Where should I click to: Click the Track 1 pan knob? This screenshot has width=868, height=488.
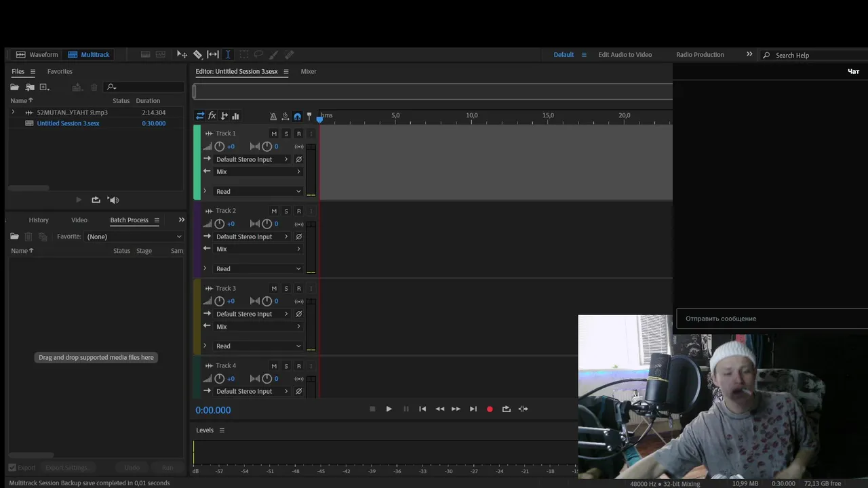point(267,146)
